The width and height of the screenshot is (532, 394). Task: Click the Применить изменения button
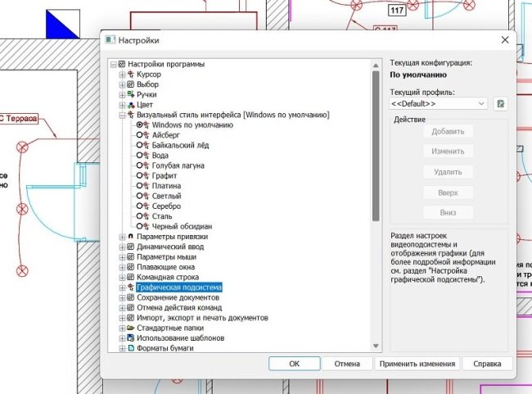coord(417,364)
